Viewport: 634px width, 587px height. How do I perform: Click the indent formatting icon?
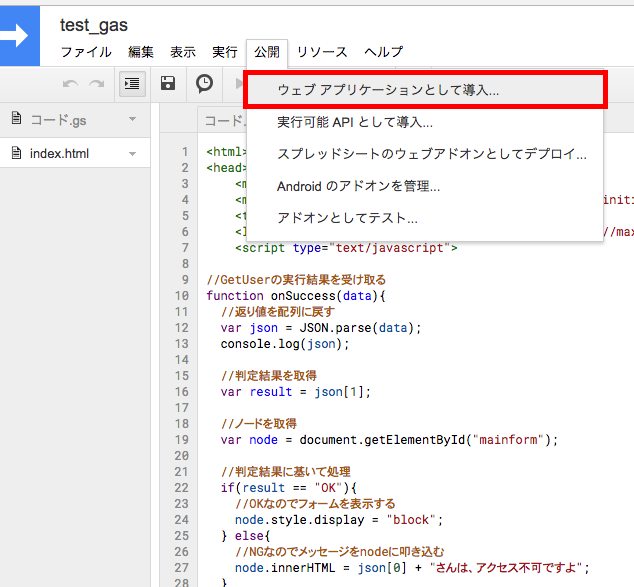[132, 84]
